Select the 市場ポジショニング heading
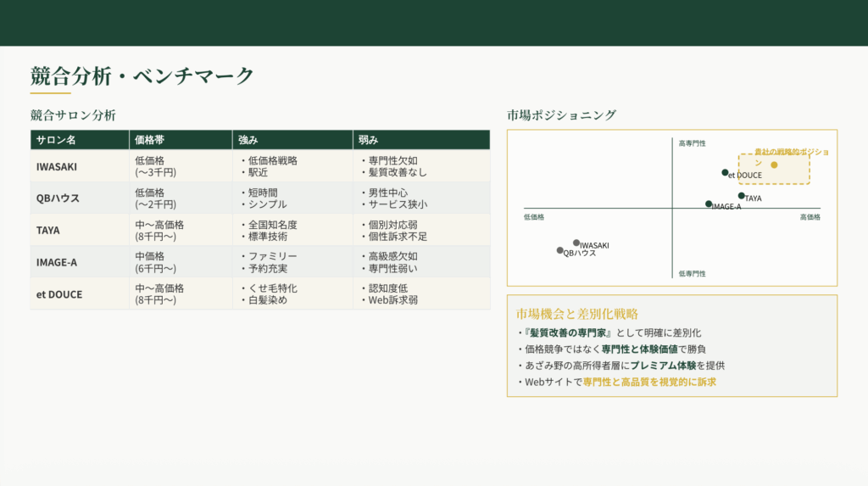 561,115
